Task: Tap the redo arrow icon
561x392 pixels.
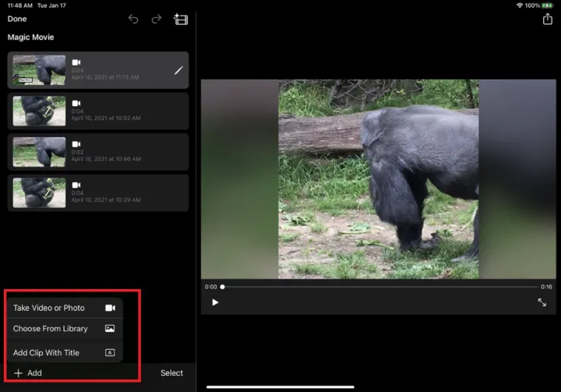Action: [157, 19]
